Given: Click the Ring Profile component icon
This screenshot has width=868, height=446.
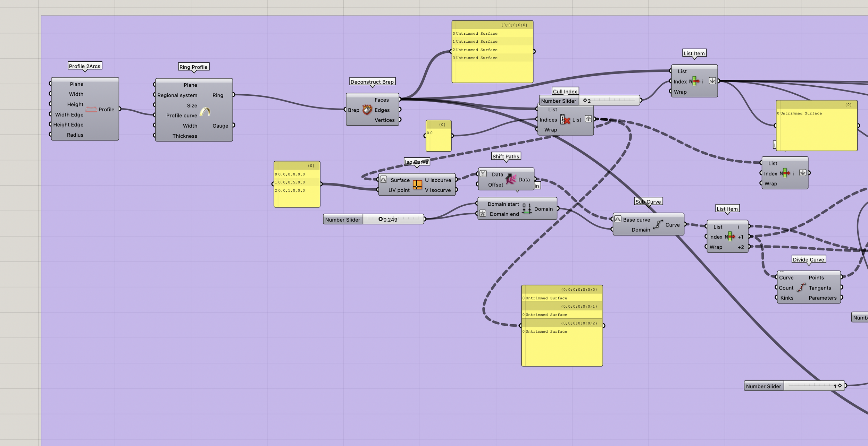Looking at the screenshot, I should coord(205,111).
